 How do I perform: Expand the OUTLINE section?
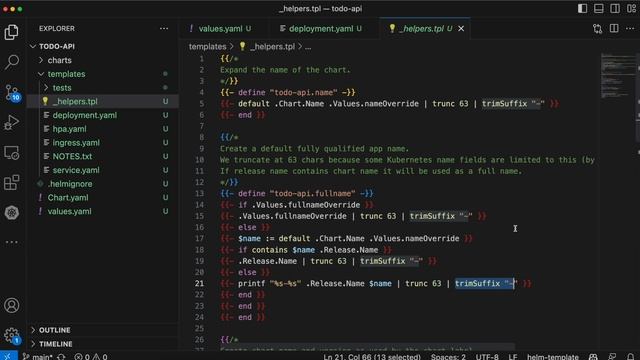point(103,330)
